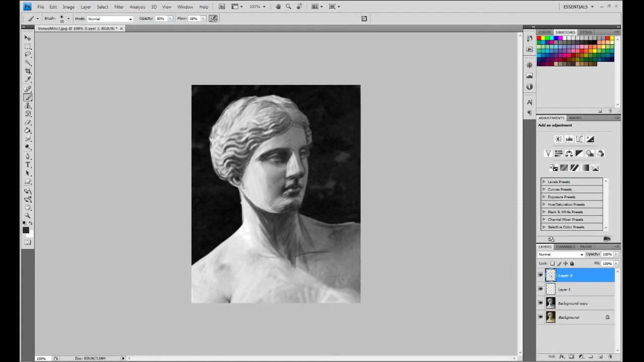
Task: Add a Color Balance adjustment
Action: pyautogui.click(x=569, y=153)
